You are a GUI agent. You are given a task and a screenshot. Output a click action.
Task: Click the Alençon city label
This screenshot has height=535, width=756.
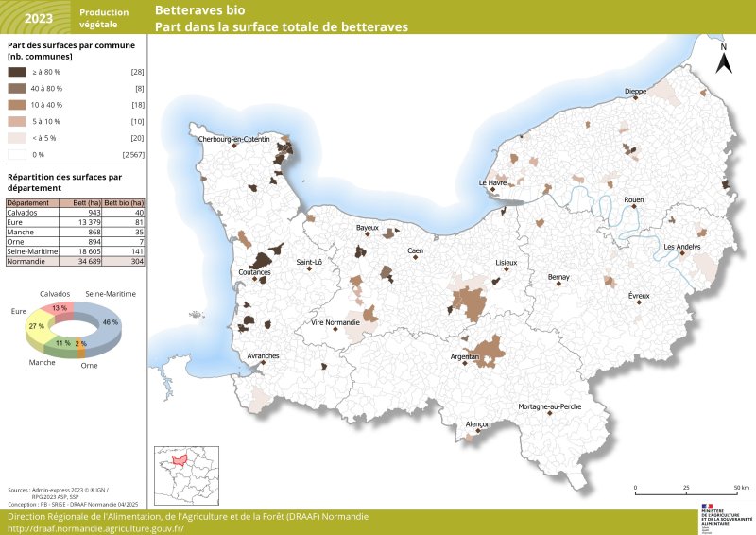(x=478, y=424)
